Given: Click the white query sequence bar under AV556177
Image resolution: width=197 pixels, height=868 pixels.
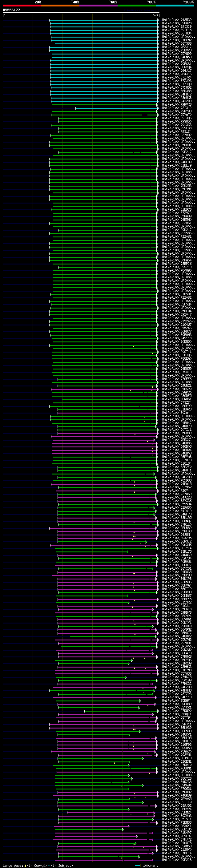Looking at the screenshot, I should 81,13.
